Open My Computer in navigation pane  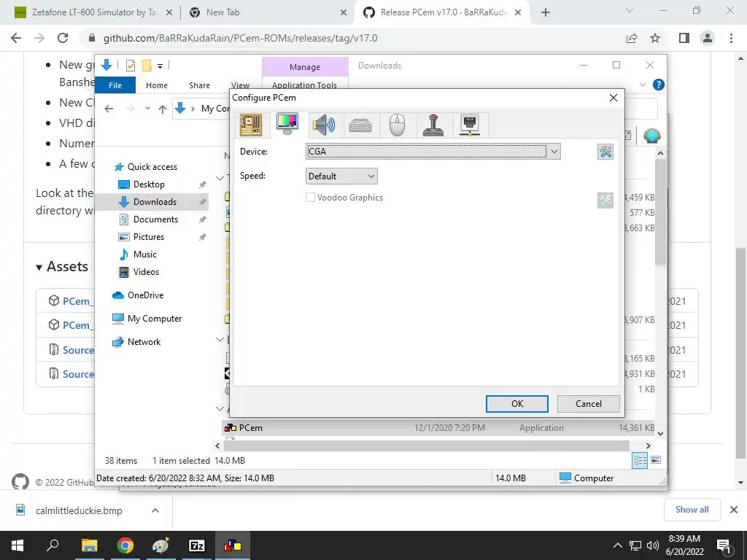[155, 319]
